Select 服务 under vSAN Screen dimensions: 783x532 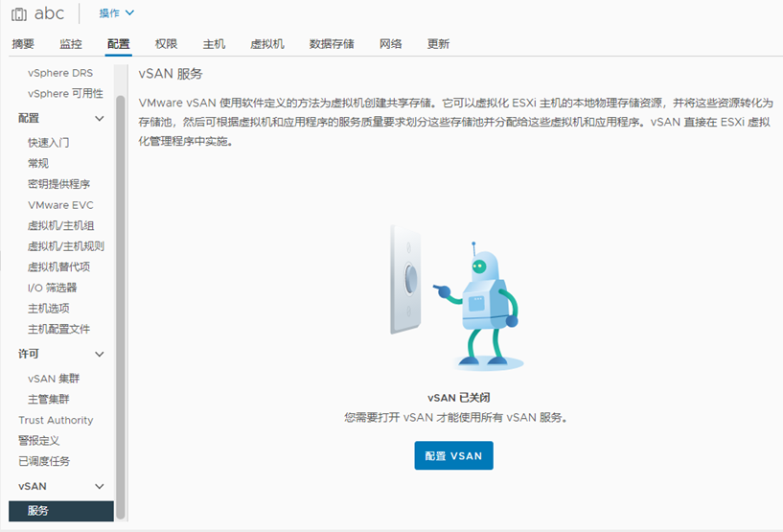61,511
